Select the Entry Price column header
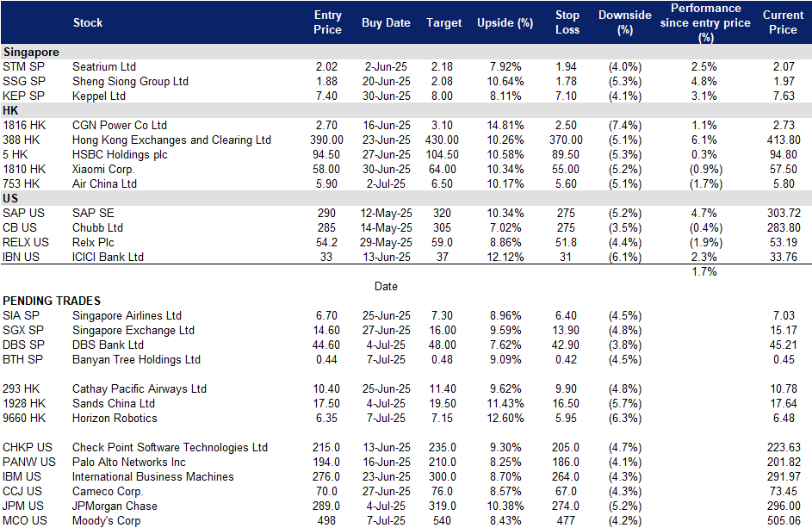The height and width of the screenshot is (528, 812). (327, 22)
